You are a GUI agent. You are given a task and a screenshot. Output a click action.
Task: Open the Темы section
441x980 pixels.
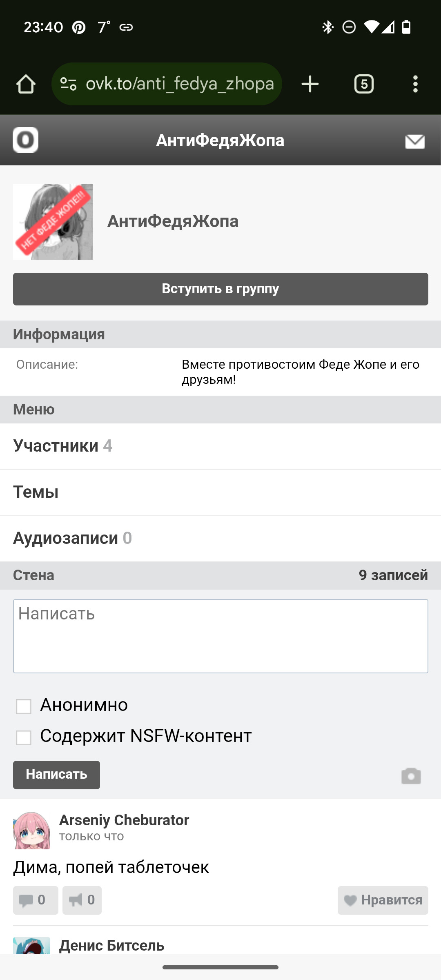(x=36, y=492)
